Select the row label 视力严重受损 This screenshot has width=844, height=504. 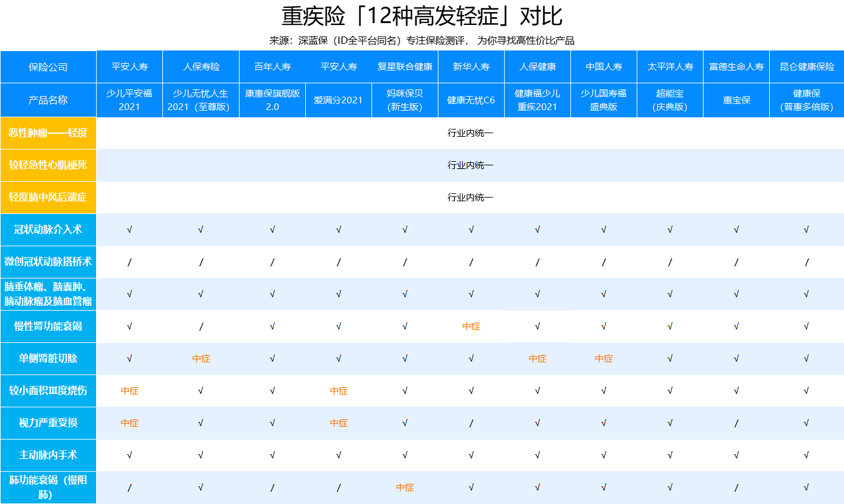click(x=48, y=423)
